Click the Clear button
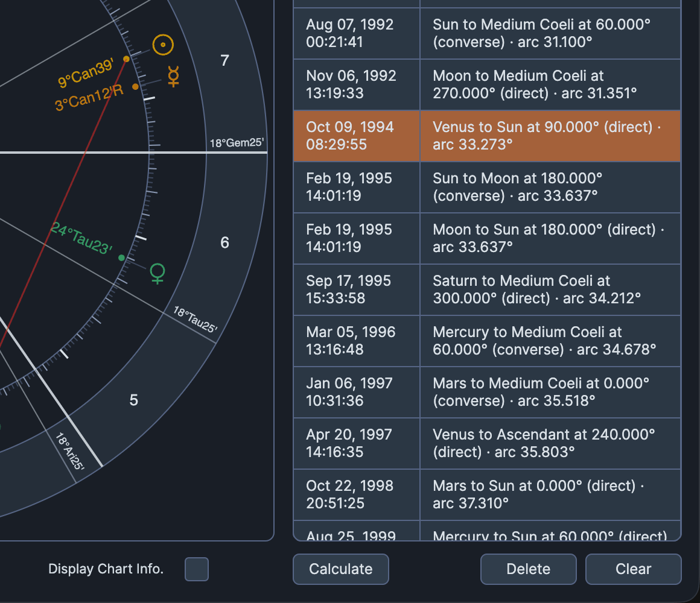 tap(633, 569)
